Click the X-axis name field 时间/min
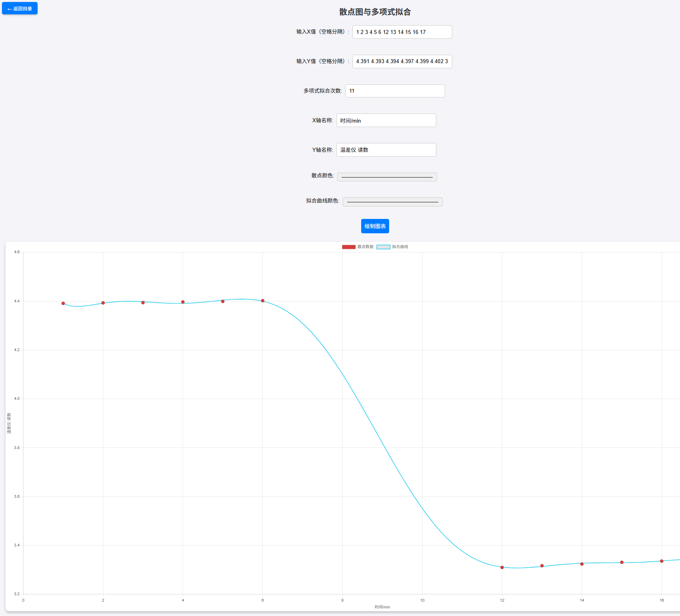Screen dimensions: 680x616 [x=386, y=121]
